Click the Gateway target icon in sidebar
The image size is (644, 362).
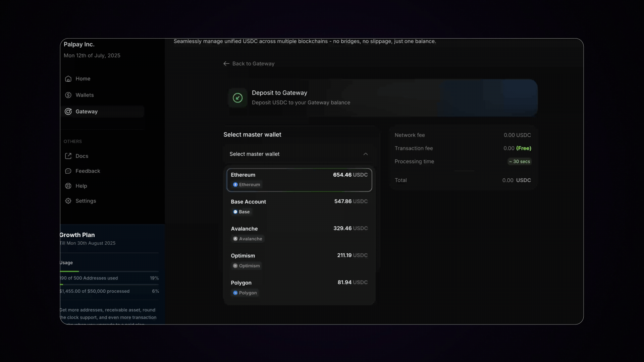point(68,112)
